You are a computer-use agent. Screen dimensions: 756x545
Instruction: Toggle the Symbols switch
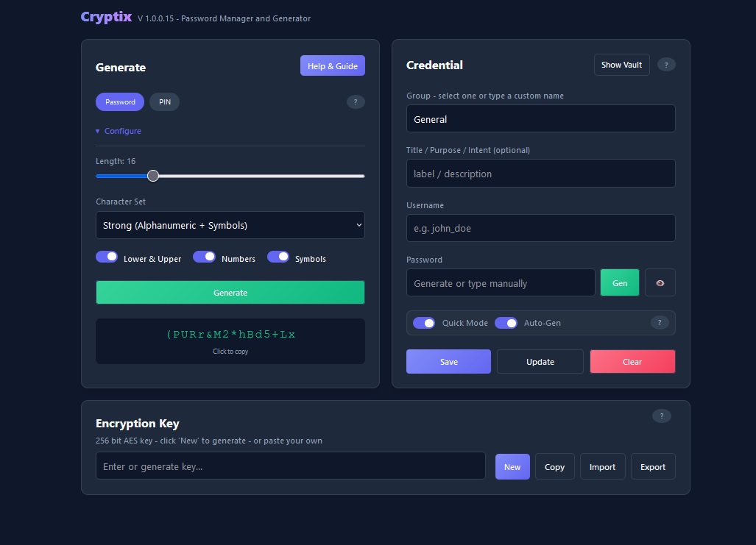coord(279,256)
